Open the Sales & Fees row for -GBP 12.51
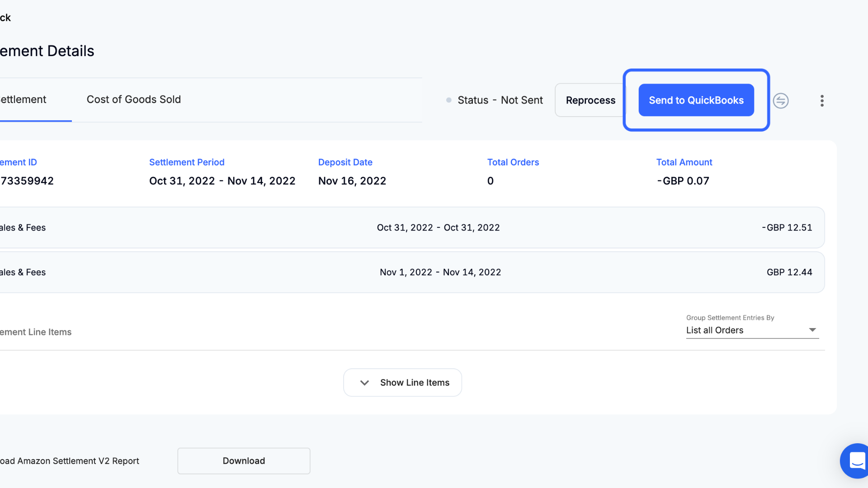The image size is (868, 488). click(411, 228)
